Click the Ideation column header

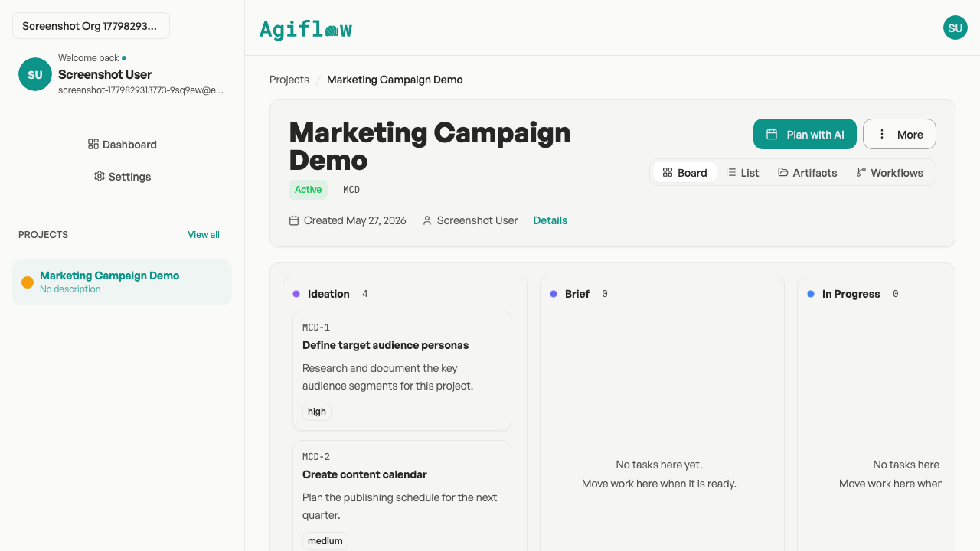[328, 294]
